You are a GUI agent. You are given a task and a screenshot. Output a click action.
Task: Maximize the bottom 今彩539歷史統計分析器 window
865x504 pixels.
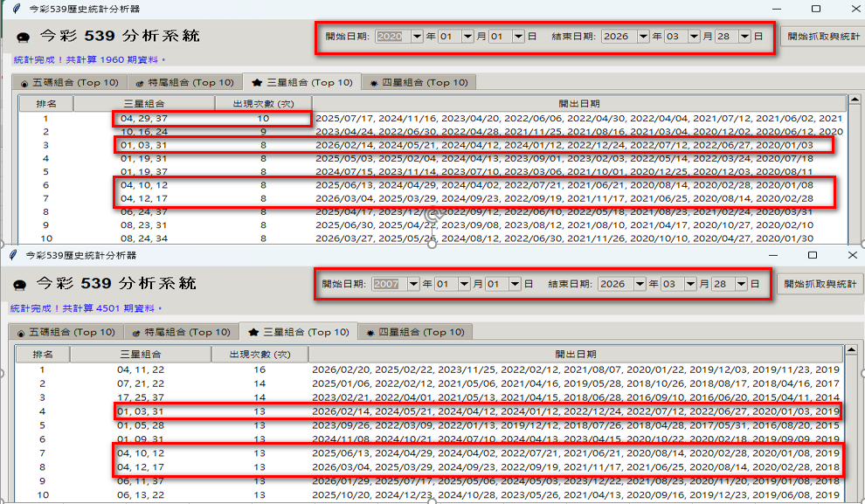(x=812, y=255)
